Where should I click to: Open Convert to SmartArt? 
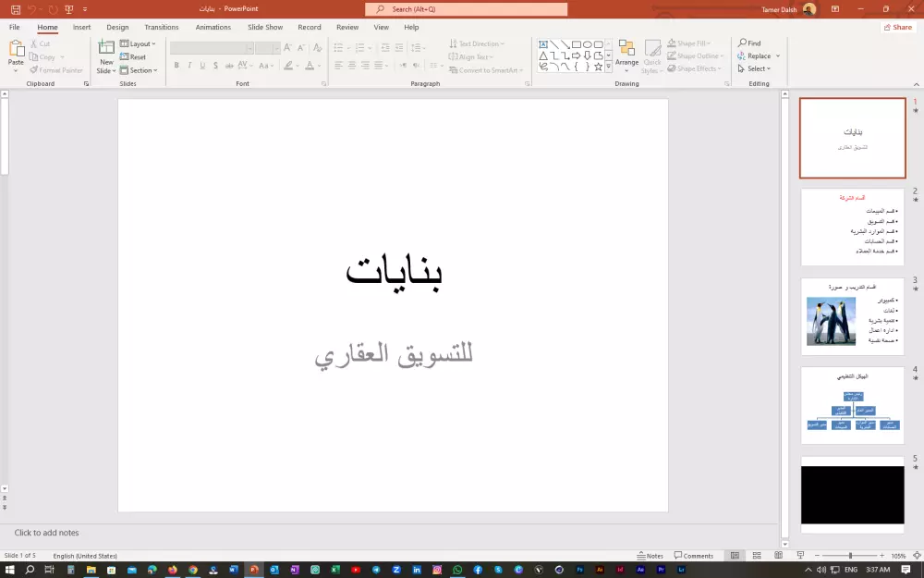point(487,70)
